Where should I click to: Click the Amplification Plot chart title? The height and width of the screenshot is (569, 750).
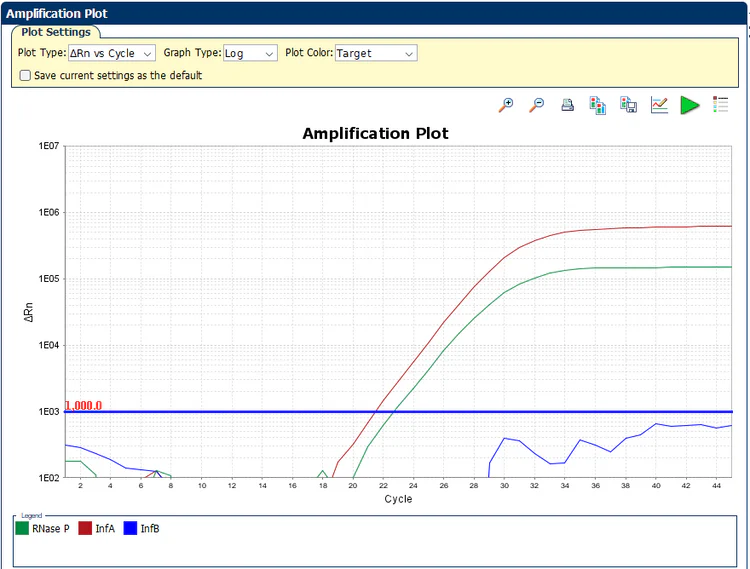tap(375, 133)
